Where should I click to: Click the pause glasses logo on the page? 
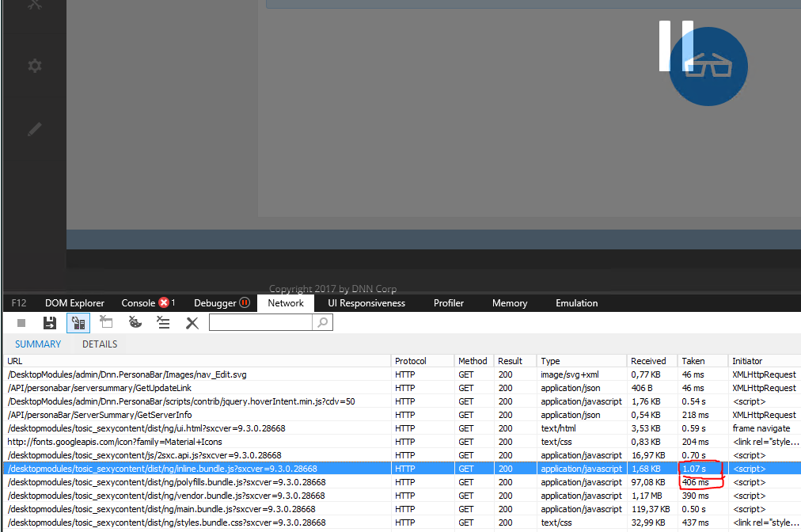[708, 66]
